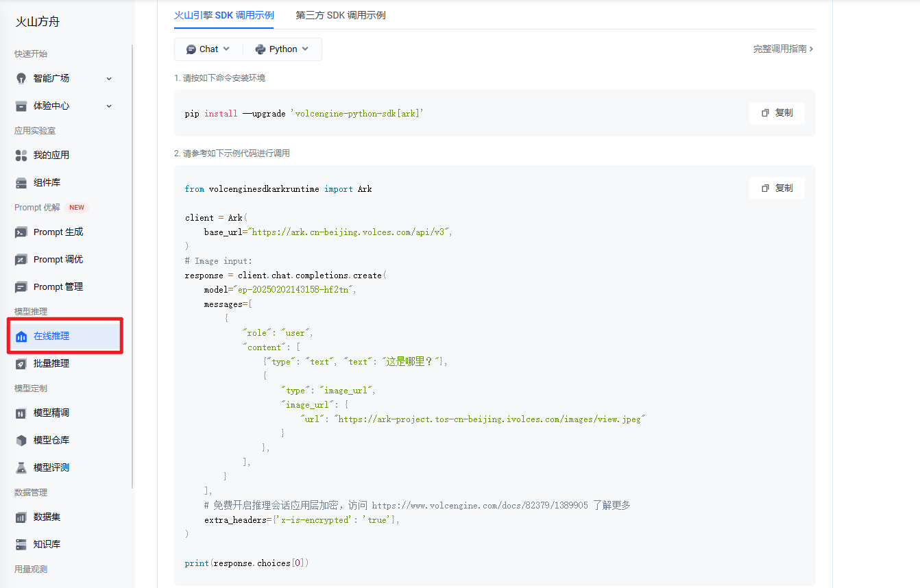Click the Prompt 管理 icon
This screenshot has height=588, width=920.
21,286
